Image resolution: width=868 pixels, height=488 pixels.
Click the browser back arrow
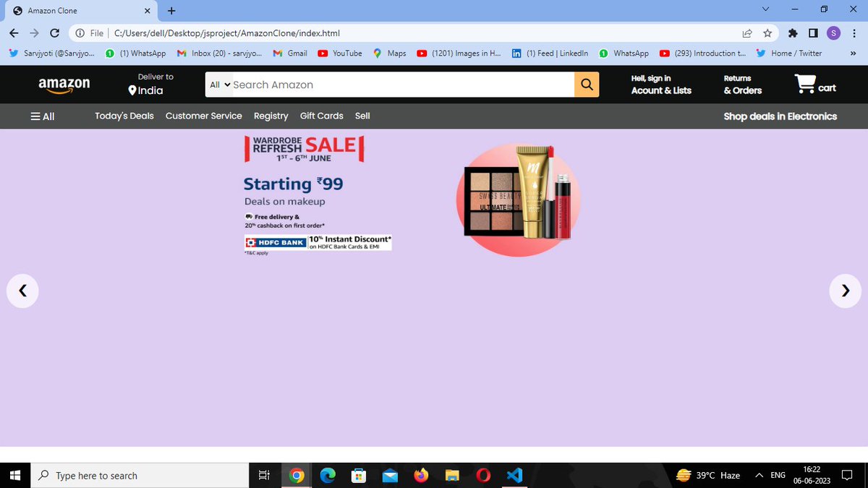14,33
